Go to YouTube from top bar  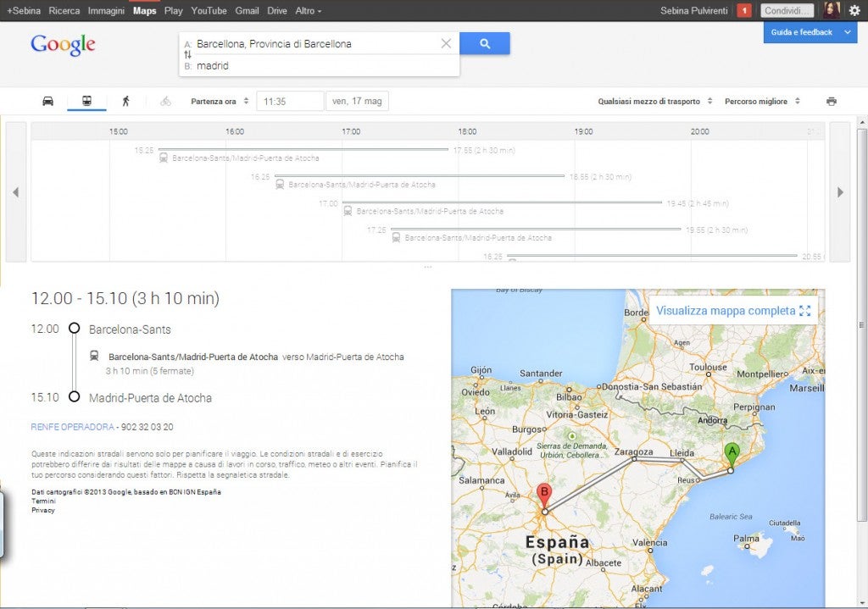coord(209,10)
